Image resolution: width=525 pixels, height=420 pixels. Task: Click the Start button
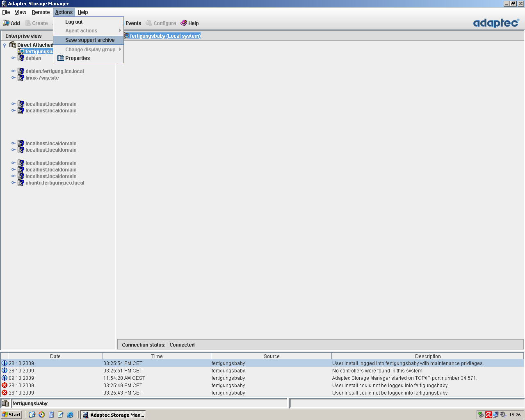coord(11,415)
